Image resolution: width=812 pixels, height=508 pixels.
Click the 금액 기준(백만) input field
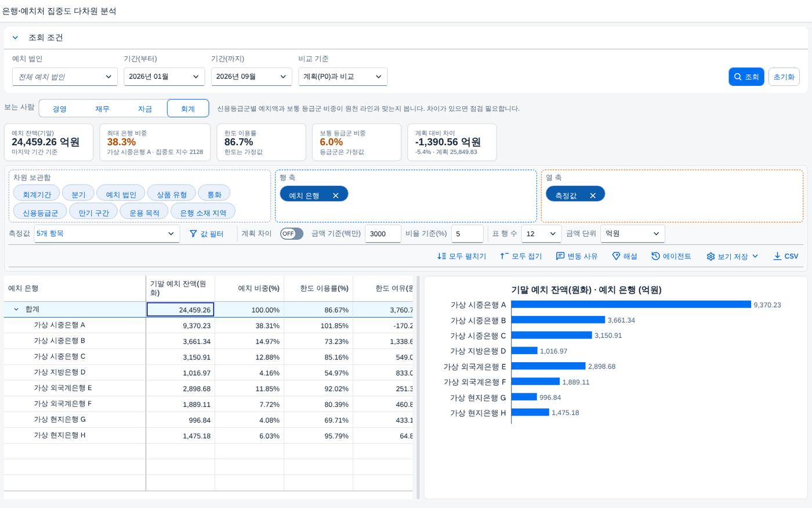click(383, 233)
